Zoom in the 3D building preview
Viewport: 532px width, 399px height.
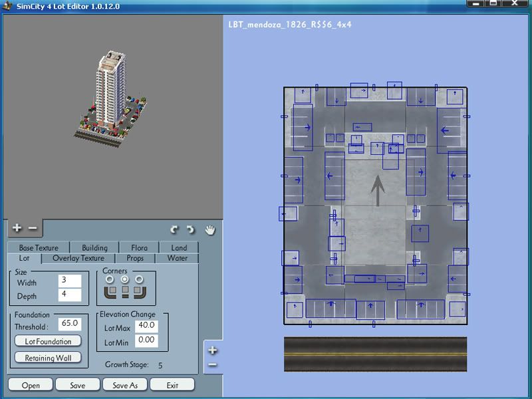coord(17,228)
